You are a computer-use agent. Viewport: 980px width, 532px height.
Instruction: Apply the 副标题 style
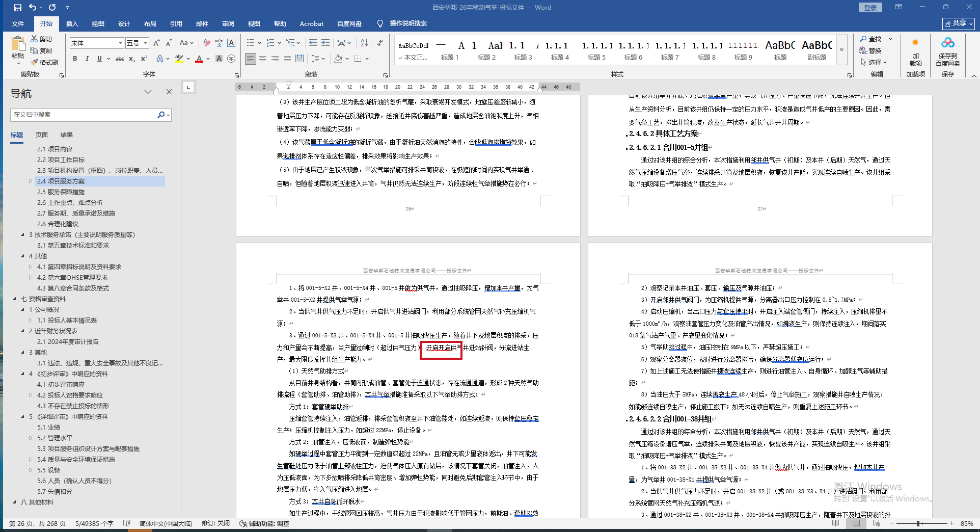[817, 50]
